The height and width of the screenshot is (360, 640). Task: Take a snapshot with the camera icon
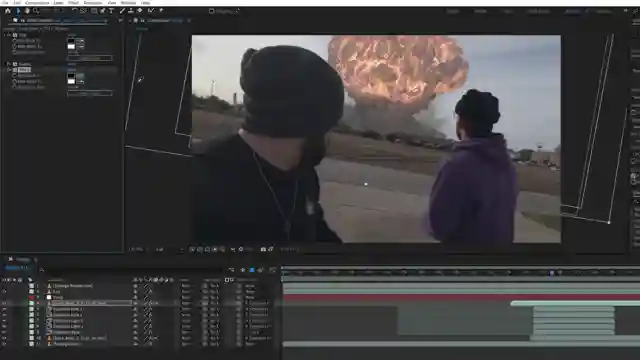263,249
